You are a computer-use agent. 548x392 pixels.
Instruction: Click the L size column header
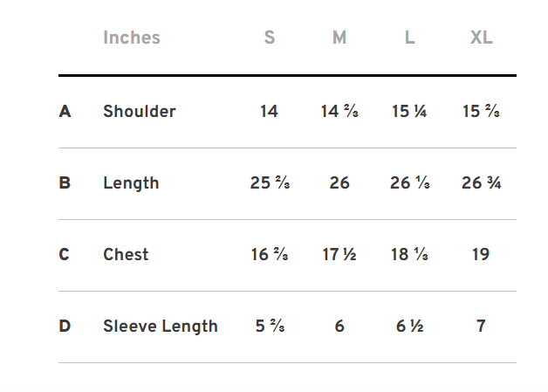tap(409, 38)
